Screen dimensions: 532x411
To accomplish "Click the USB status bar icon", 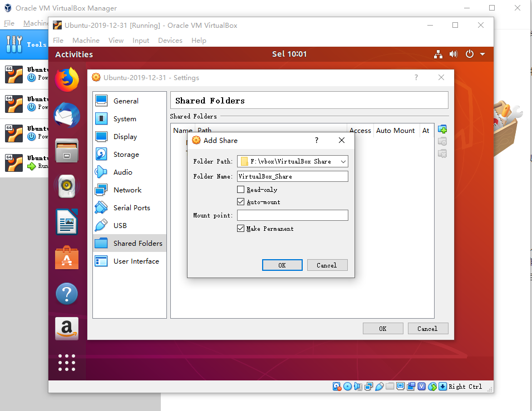I will pos(380,387).
